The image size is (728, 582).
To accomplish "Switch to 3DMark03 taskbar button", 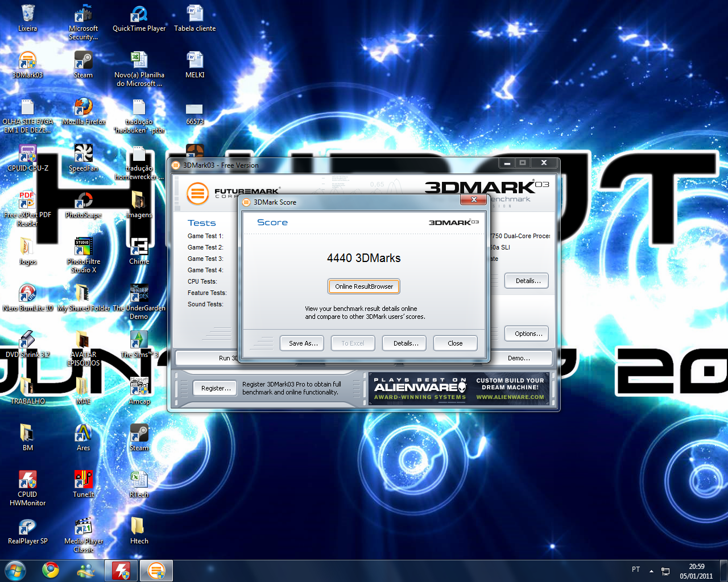I will point(156,570).
